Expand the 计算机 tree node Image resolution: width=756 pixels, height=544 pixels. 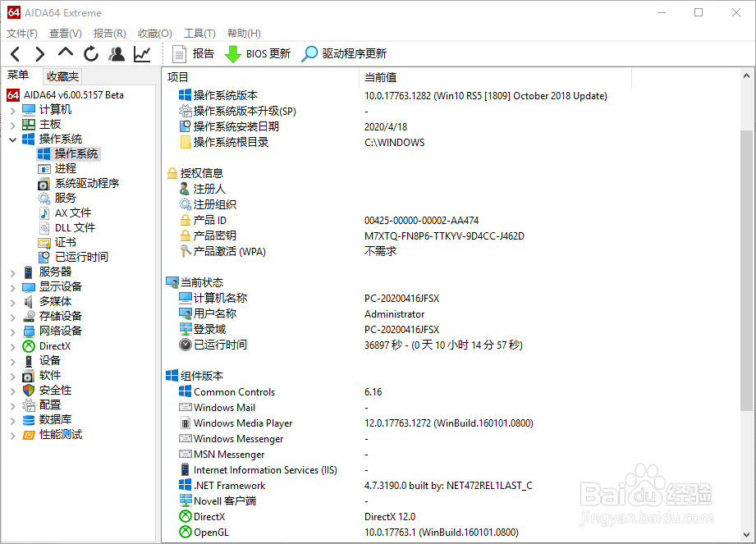click(x=12, y=110)
